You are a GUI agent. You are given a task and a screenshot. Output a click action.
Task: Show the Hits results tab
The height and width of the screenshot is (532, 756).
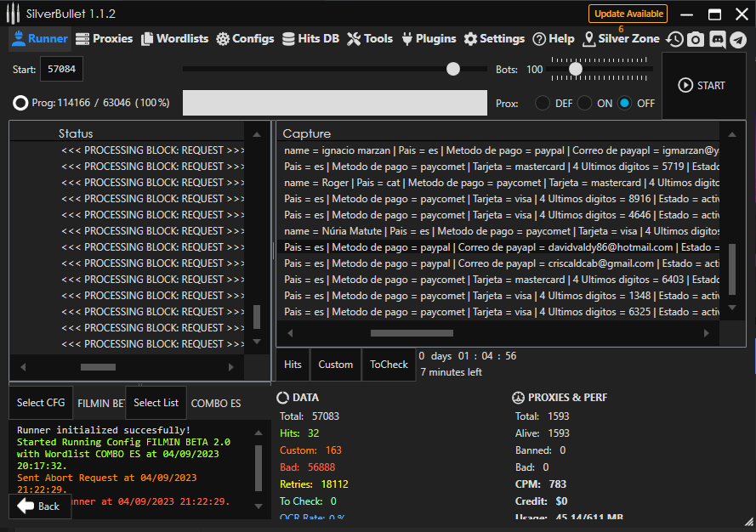coord(293,365)
